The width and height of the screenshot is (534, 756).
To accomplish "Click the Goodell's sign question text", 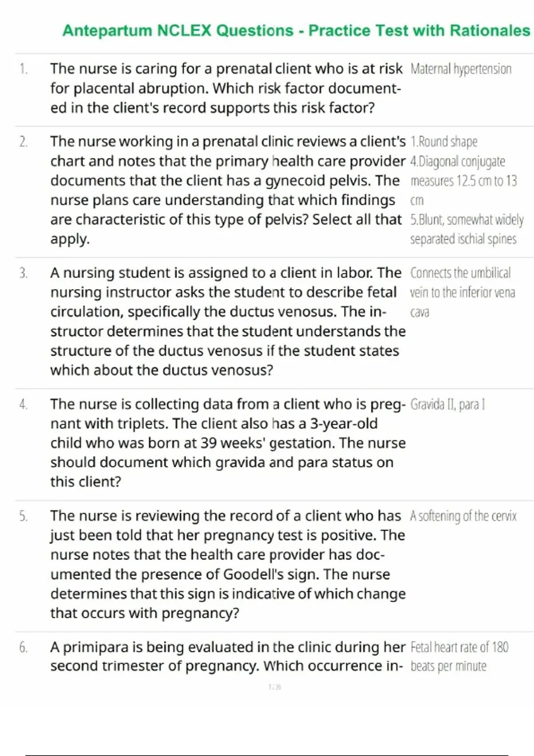I will [x=227, y=564].
